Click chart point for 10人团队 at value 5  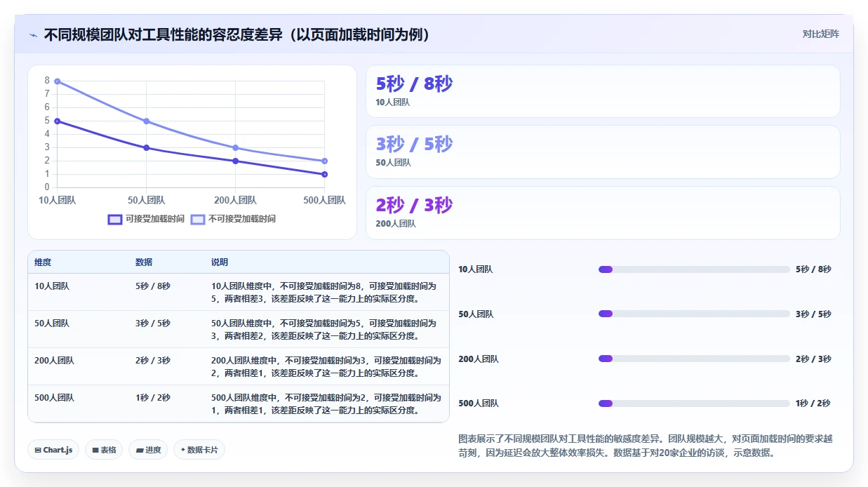click(x=58, y=121)
